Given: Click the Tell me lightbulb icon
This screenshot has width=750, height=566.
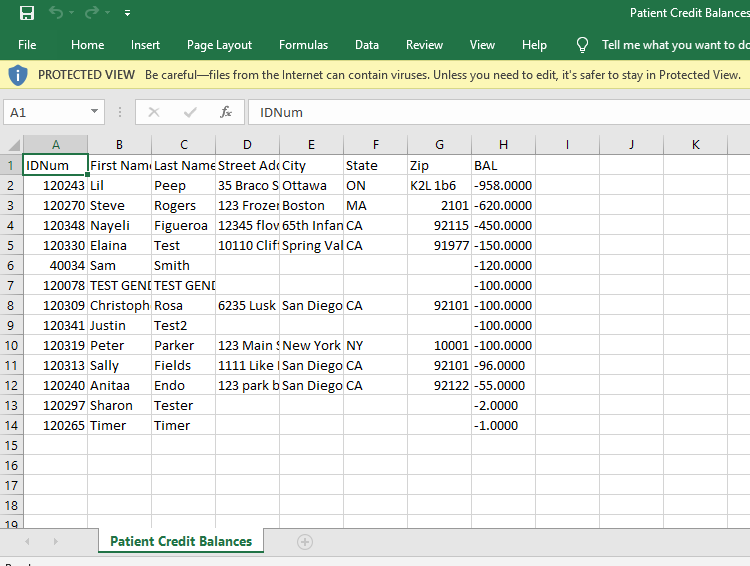Looking at the screenshot, I should pos(583,45).
